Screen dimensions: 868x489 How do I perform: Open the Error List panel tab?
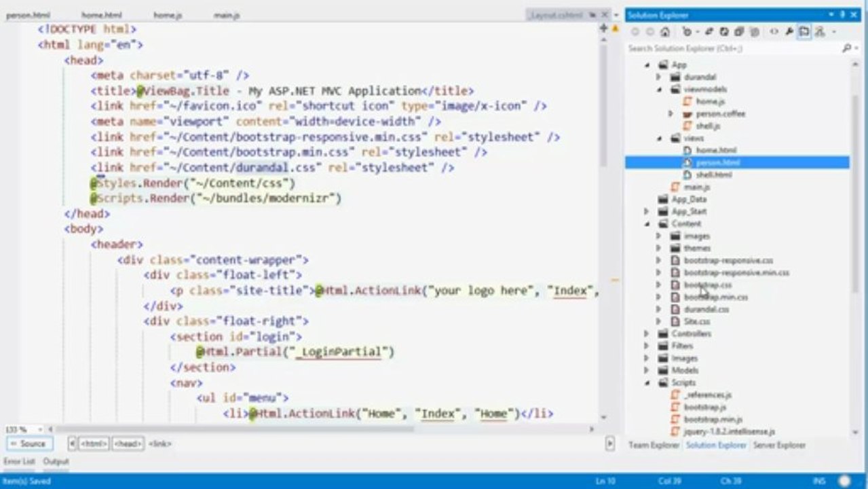coord(20,462)
